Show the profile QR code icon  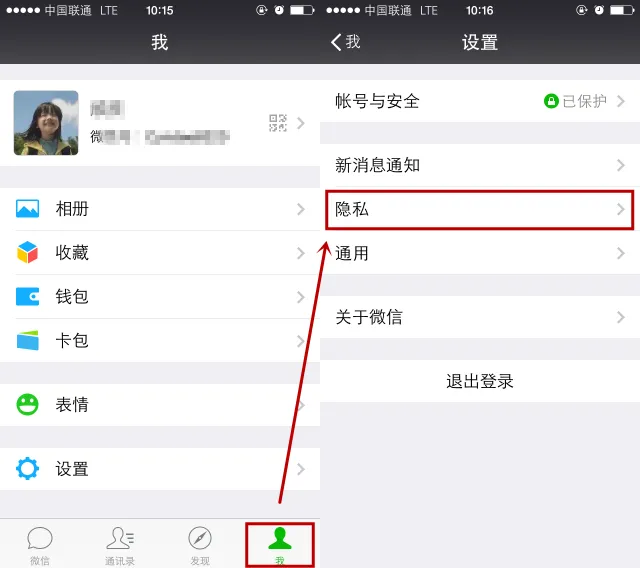pos(278,123)
